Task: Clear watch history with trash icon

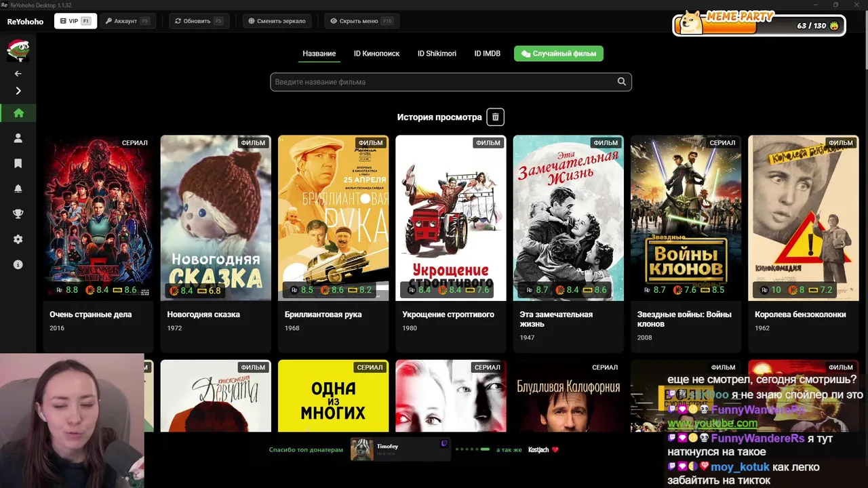Action: point(496,117)
